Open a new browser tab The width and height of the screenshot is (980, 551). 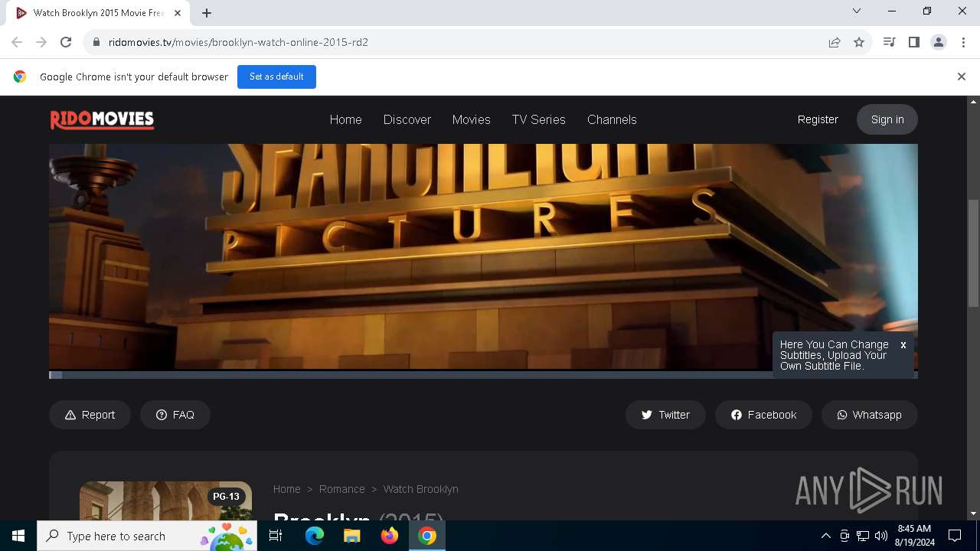tap(207, 13)
